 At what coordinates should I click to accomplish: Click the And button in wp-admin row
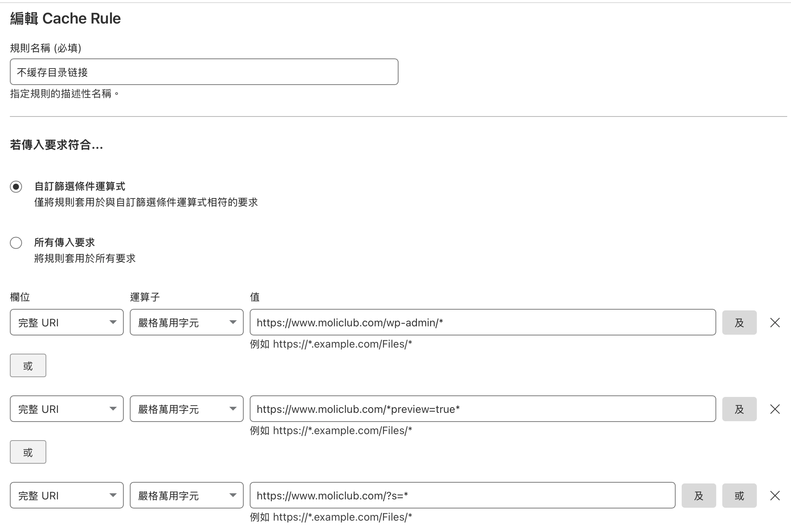pyautogui.click(x=739, y=323)
